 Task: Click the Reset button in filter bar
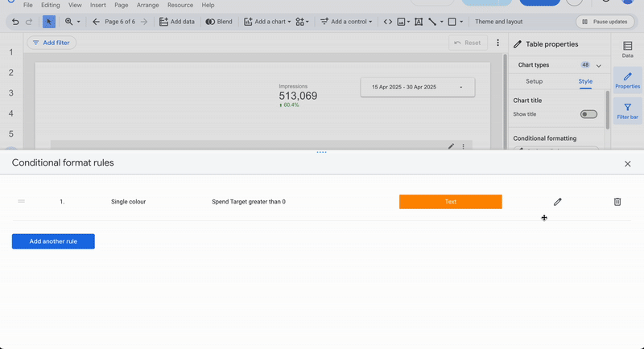(x=468, y=43)
